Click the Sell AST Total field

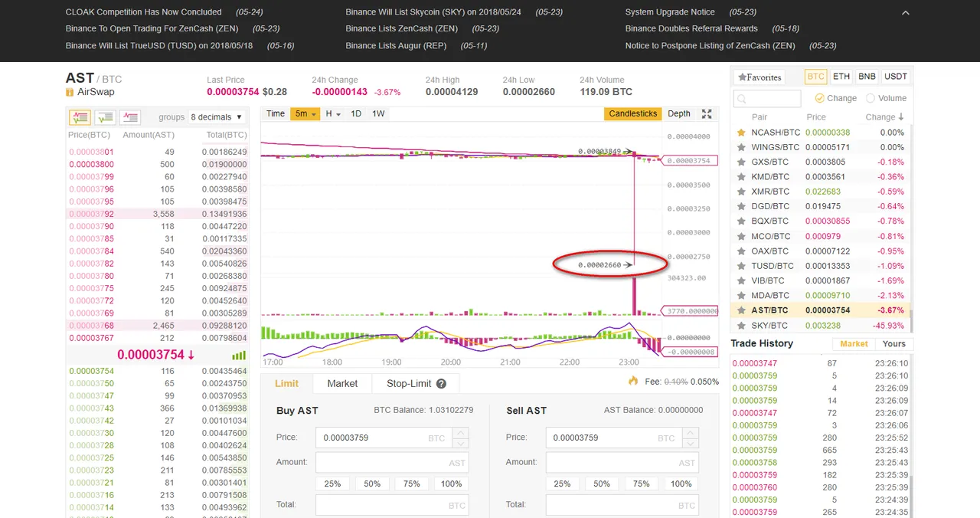622,505
